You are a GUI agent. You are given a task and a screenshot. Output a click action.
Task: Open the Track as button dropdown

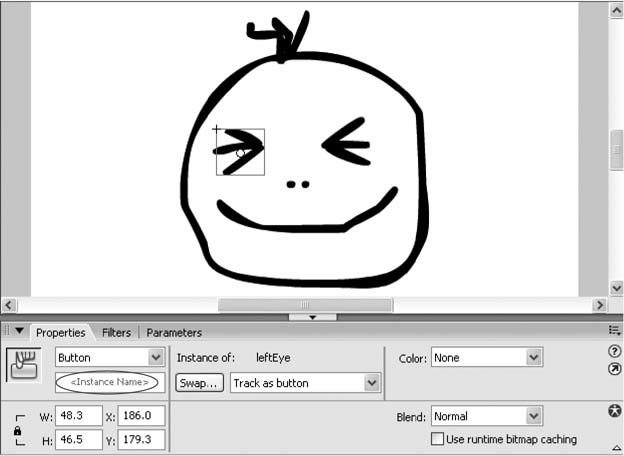[372, 383]
